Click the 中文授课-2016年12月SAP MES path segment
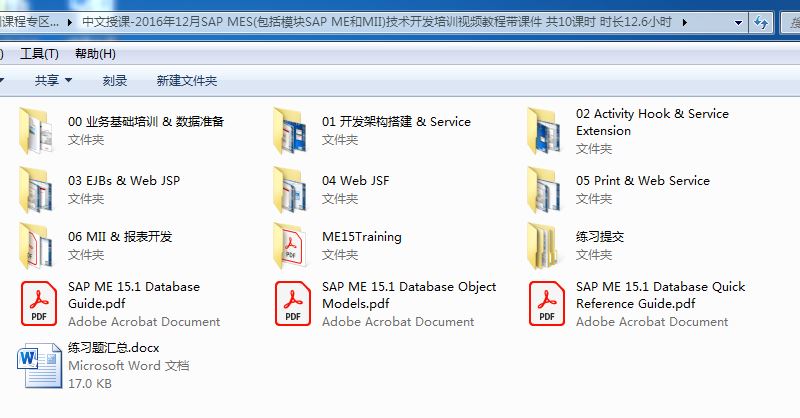This screenshot has width=800, height=418. [x=377, y=22]
